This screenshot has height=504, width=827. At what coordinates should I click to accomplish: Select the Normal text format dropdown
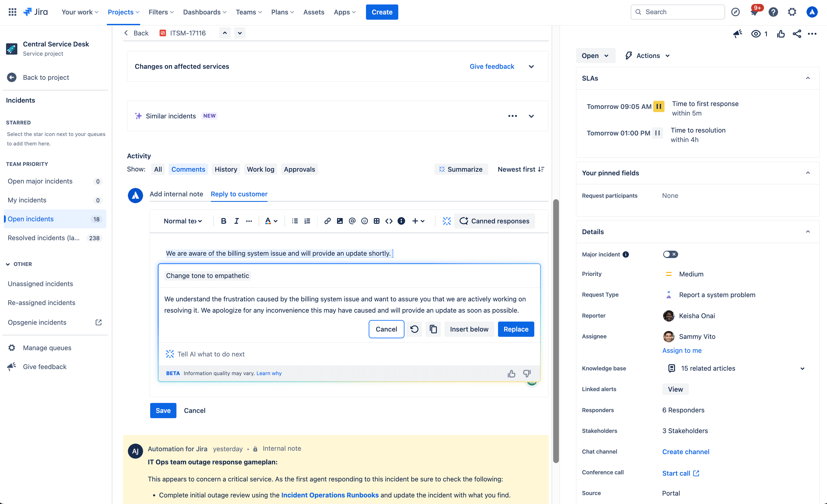[x=182, y=220]
